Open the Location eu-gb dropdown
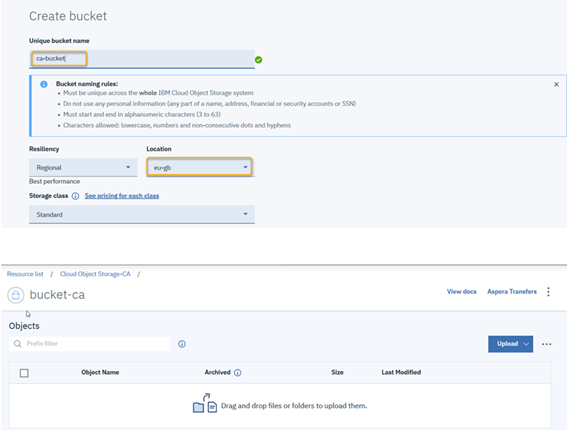The width and height of the screenshot is (567, 433). click(199, 167)
